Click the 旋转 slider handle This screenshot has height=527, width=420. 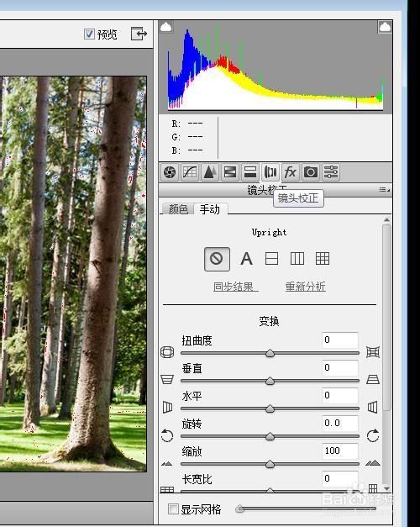[270, 436]
